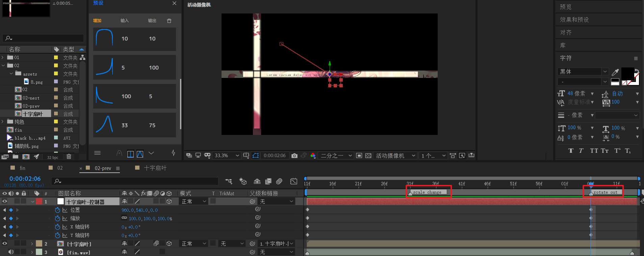Enable motion blur icon in timeline

(x=279, y=181)
